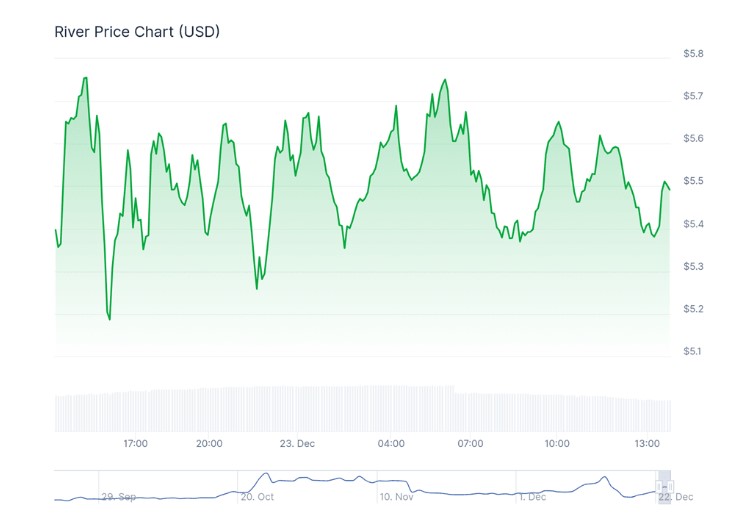
Task: Click the River Price Chart (USD) title
Action: pyautogui.click(x=137, y=32)
